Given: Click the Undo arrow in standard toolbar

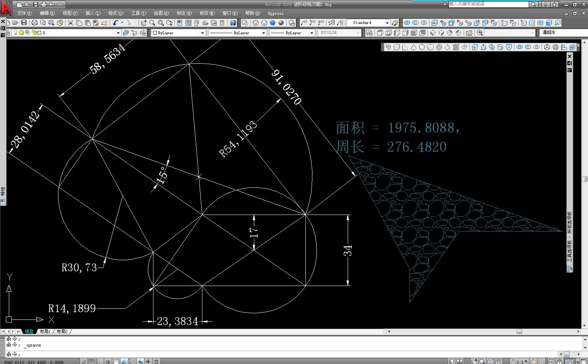Looking at the screenshot, I should (116, 23).
